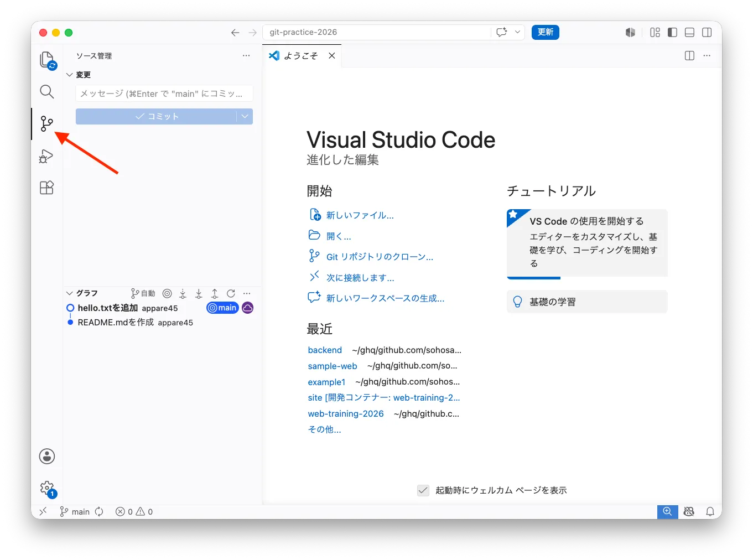Open graph section more actions
The height and width of the screenshot is (560, 753).
[247, 293]
